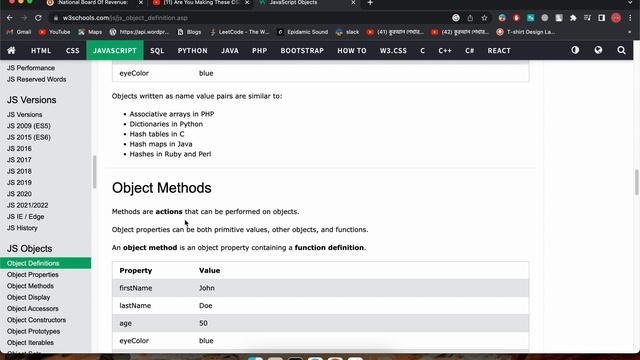Open Object Methods sidebar link
Image resolution: width=640 pixels, height=360 pixels.
[x=30, y=286]
